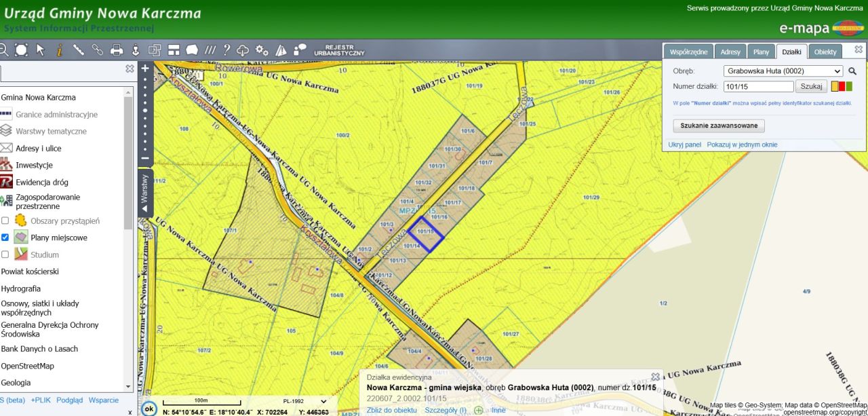Activate the info 'i' identify tool
868x416 pixels.
pyautogui.click(x=60, y=50)
